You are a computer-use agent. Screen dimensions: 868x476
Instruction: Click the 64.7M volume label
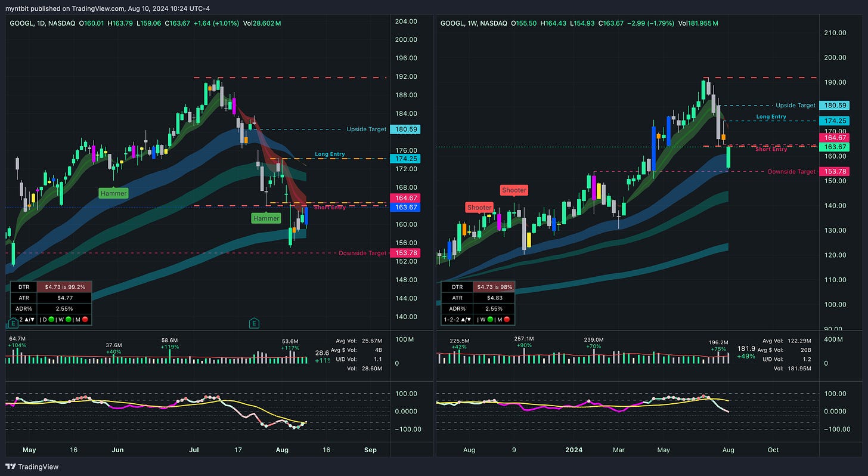click(17, 340)
